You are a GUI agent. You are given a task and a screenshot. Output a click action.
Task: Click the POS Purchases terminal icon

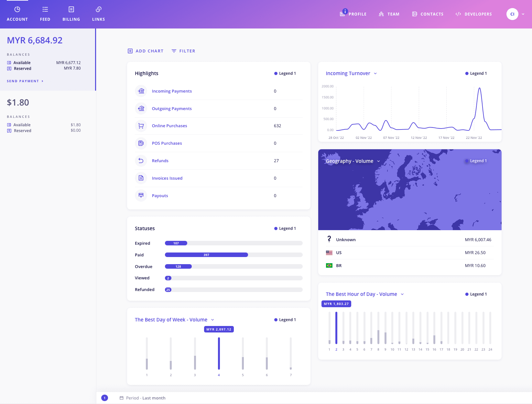pyautogui.click(x=141, y=143)
